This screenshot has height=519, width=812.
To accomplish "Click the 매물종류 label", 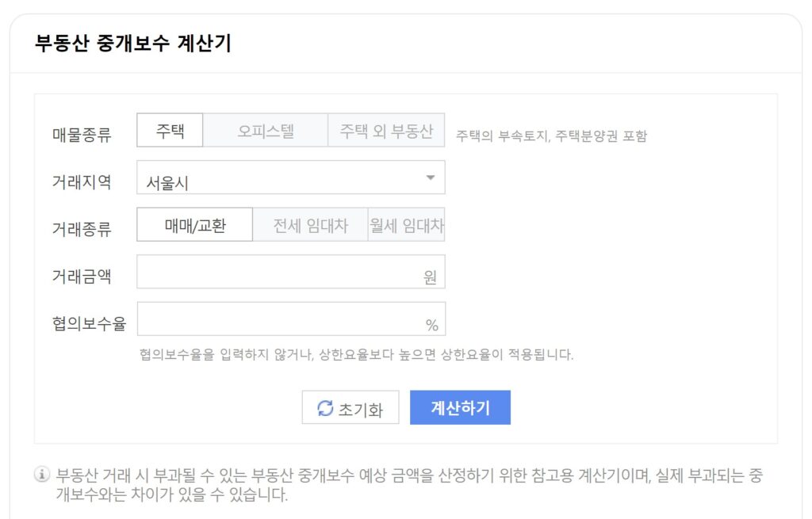I will click(82, 135).
